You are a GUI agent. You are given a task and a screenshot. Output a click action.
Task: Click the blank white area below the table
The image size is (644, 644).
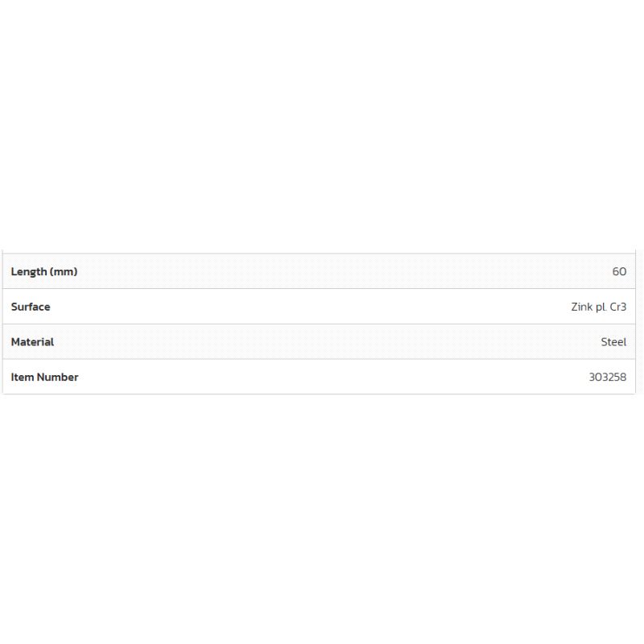[322, 515]
